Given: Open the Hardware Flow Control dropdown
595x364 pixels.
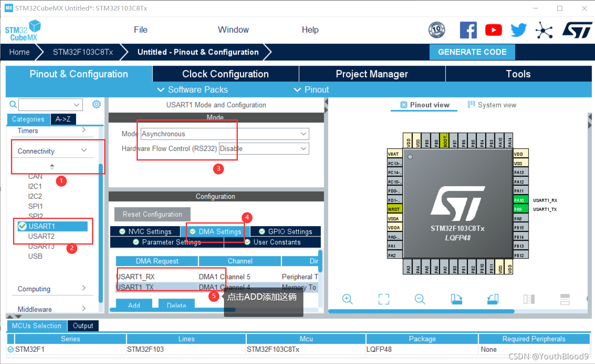Looking at the screenshot, I should (x=264, y=149).
